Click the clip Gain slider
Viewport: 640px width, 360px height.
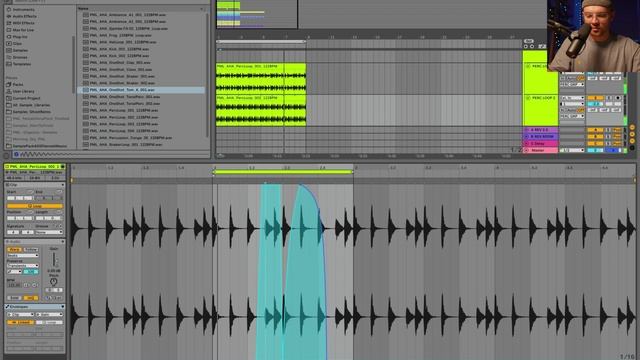[53, 260]
